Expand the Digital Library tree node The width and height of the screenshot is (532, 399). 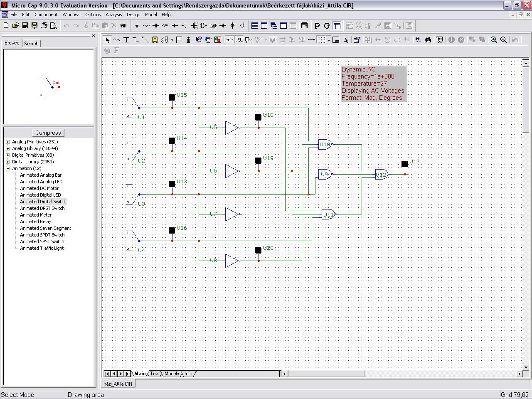click(7, 162)
